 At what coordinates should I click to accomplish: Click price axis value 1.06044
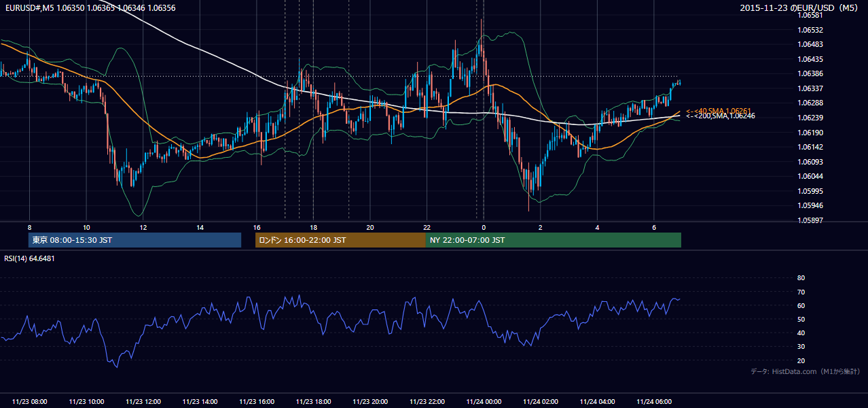(x=810, y=176)
